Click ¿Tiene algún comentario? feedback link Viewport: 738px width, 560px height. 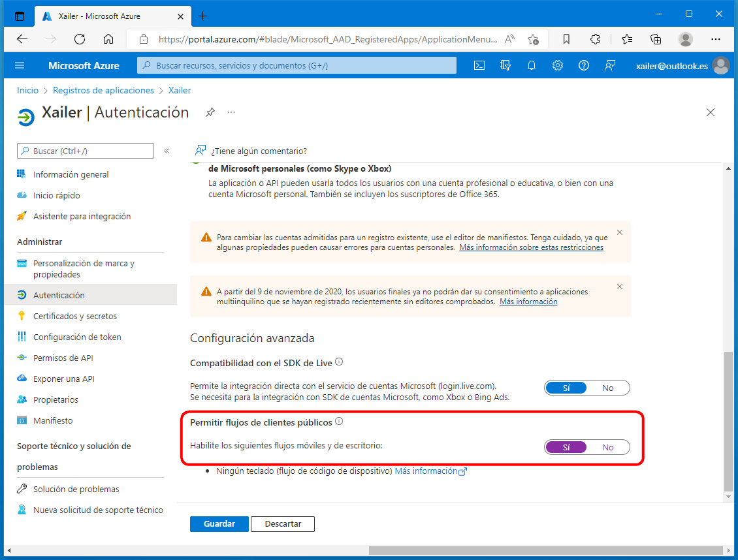(x=251, y=151)
